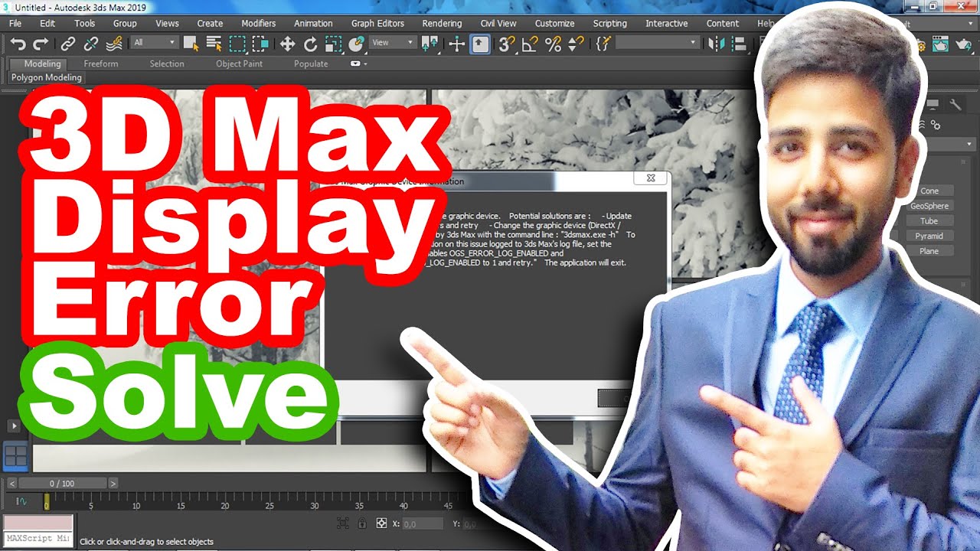
Task: Select the Select and Scale tool
Action: (333, 44)
